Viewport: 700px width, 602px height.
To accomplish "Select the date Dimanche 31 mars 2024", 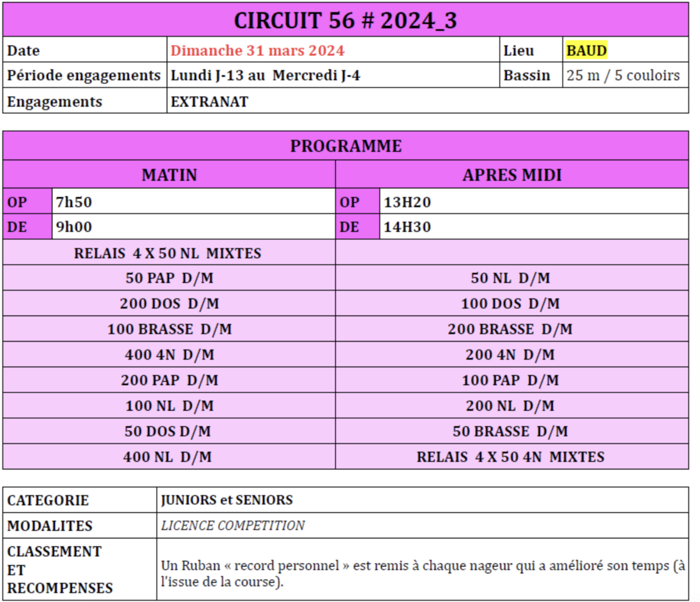I will click(257, 51).
